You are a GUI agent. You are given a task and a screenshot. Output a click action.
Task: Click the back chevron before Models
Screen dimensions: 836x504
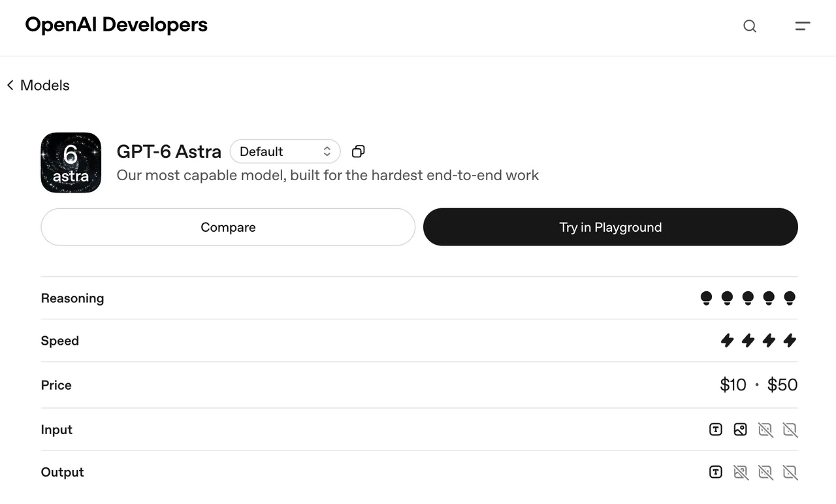(10, 86)
